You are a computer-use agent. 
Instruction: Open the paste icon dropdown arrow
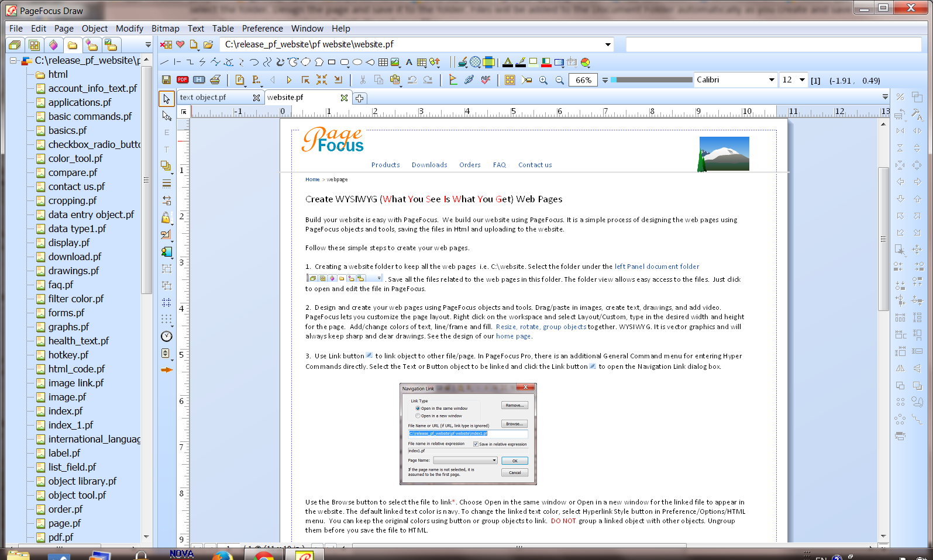401,85
